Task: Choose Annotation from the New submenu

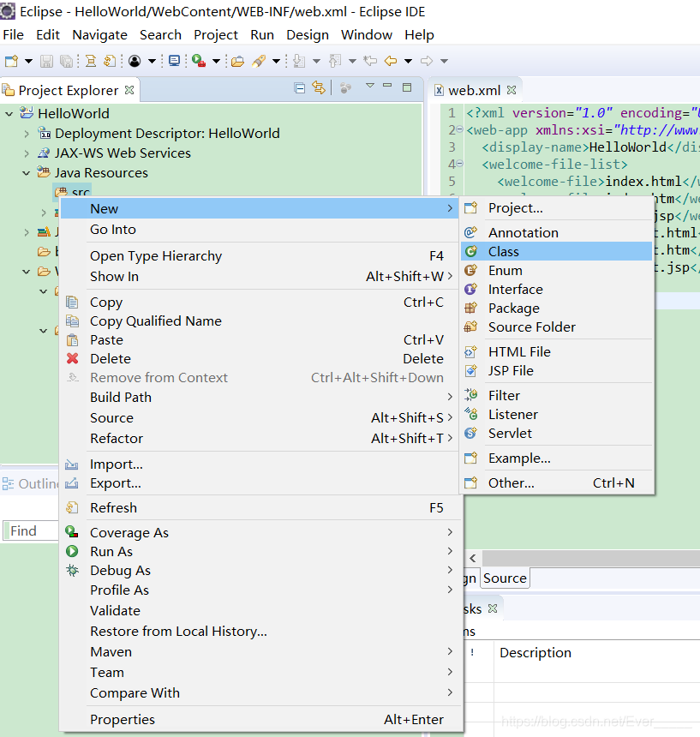Action: pyautogui.click(x=557, y=232)
